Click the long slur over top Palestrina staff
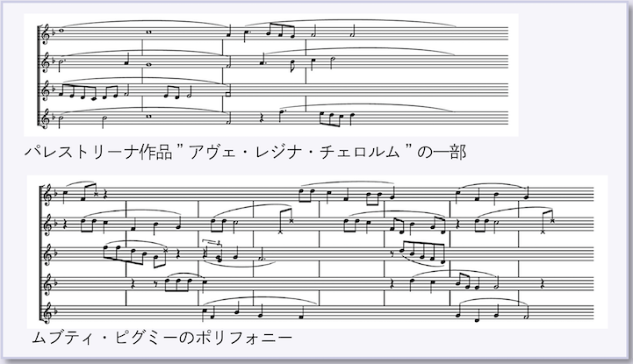This screenshot has height=364, width=633. (x=350, y=22)
